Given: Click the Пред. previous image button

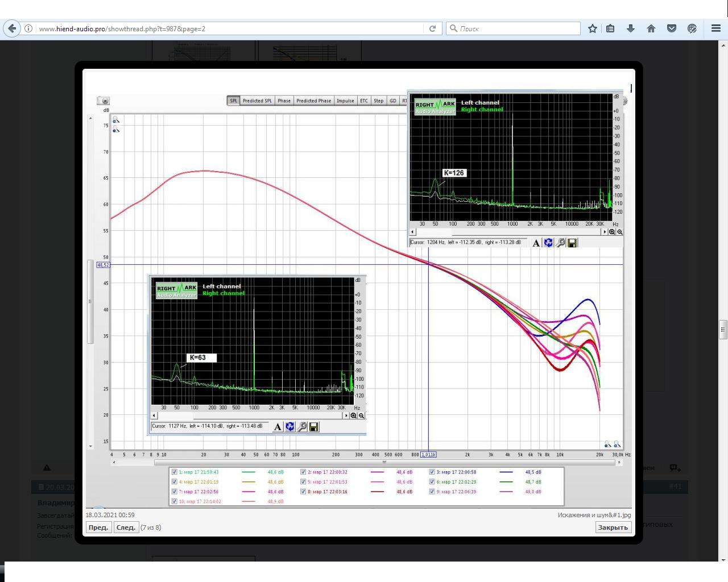Looking at the screenshot, I should 98,527.
